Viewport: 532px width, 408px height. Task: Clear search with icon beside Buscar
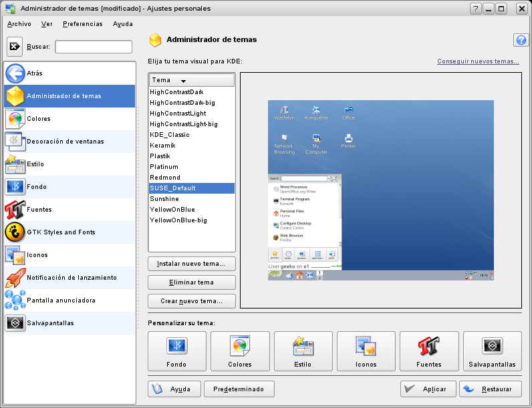pos(15,47)
